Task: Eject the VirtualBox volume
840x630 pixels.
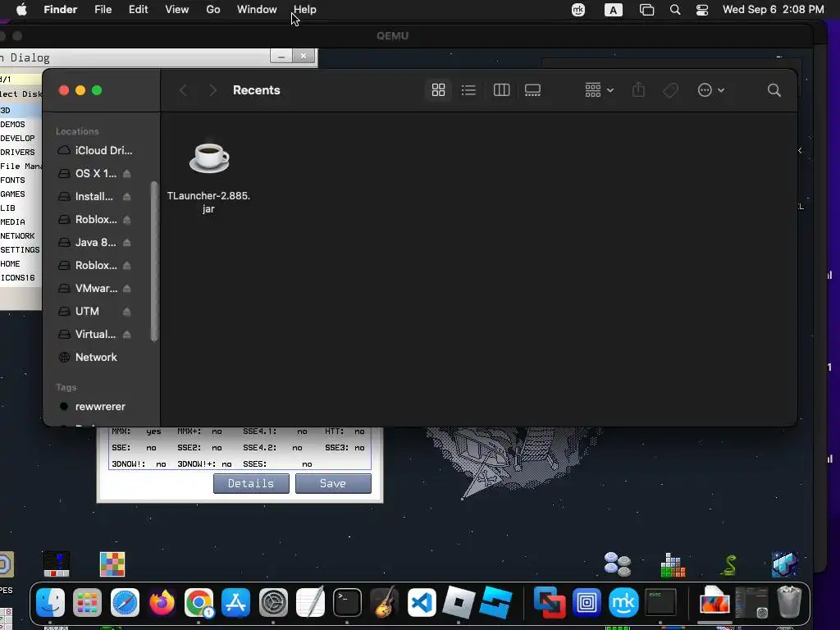Action: click(127, 335)
